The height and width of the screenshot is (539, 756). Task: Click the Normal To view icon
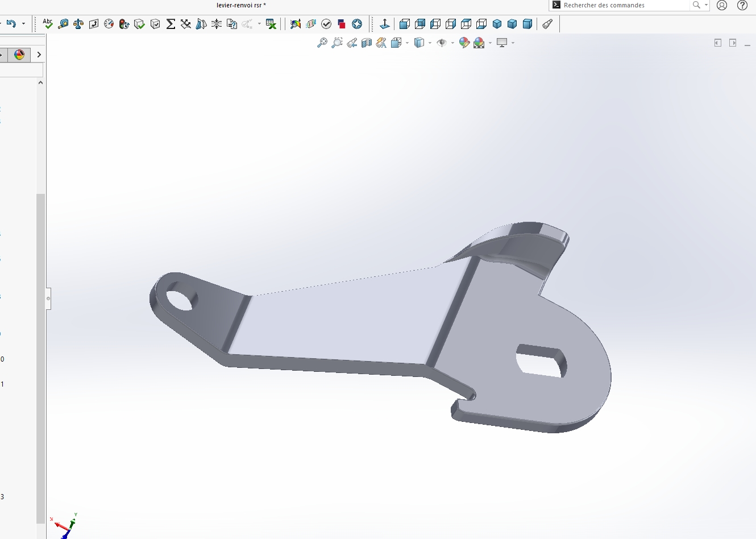click(x=385, y=24)
